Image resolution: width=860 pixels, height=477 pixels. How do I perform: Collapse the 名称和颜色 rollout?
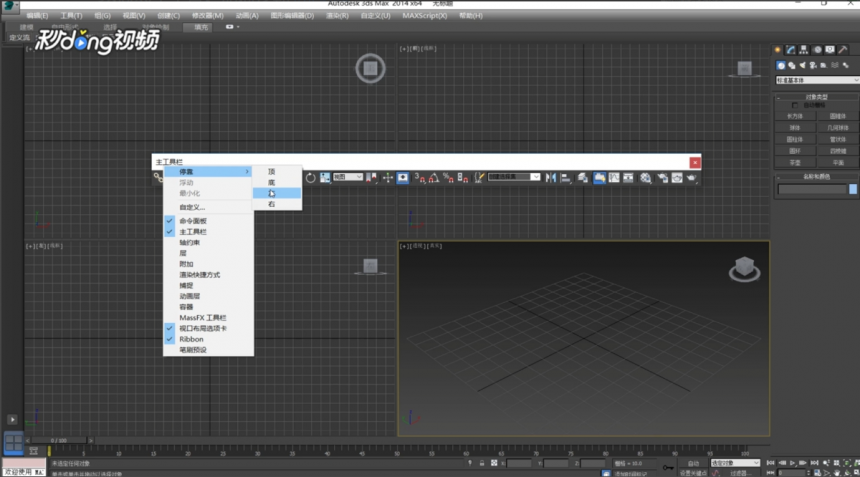click(817, 177)
